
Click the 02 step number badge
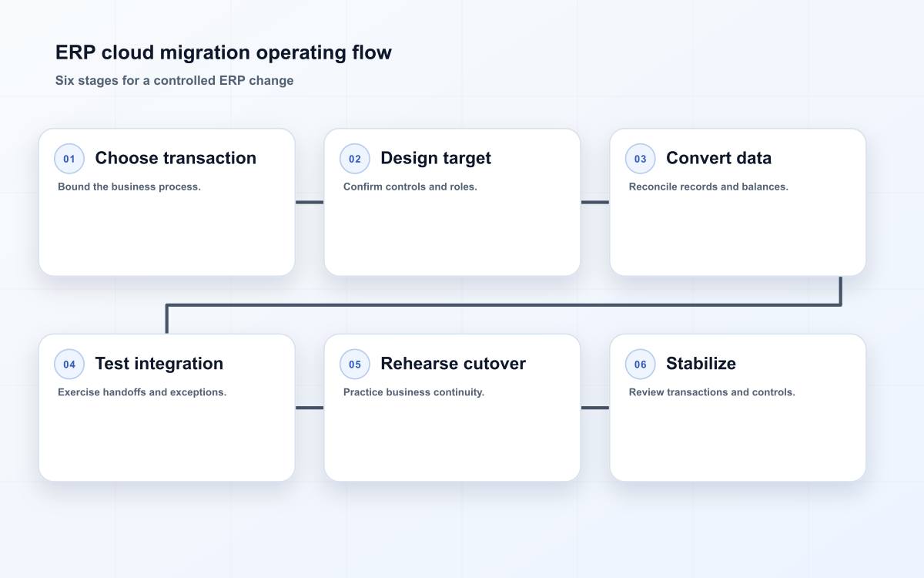[x=355, y=159]
